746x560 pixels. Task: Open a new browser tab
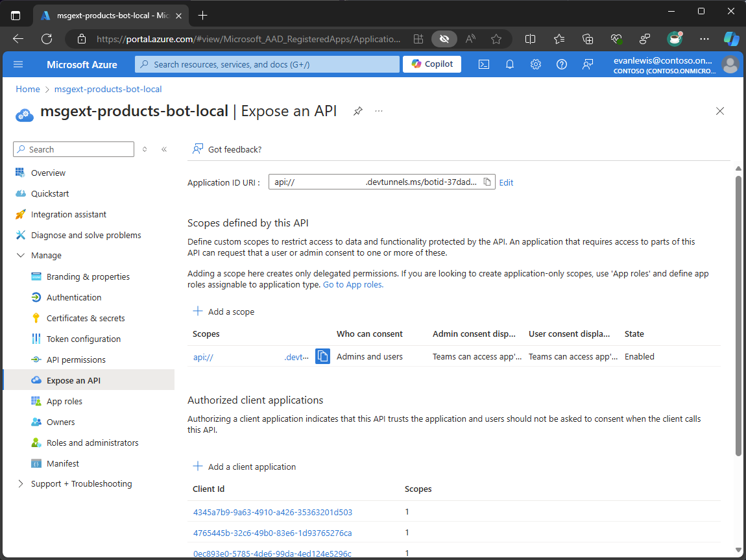[x=202, y=15]
